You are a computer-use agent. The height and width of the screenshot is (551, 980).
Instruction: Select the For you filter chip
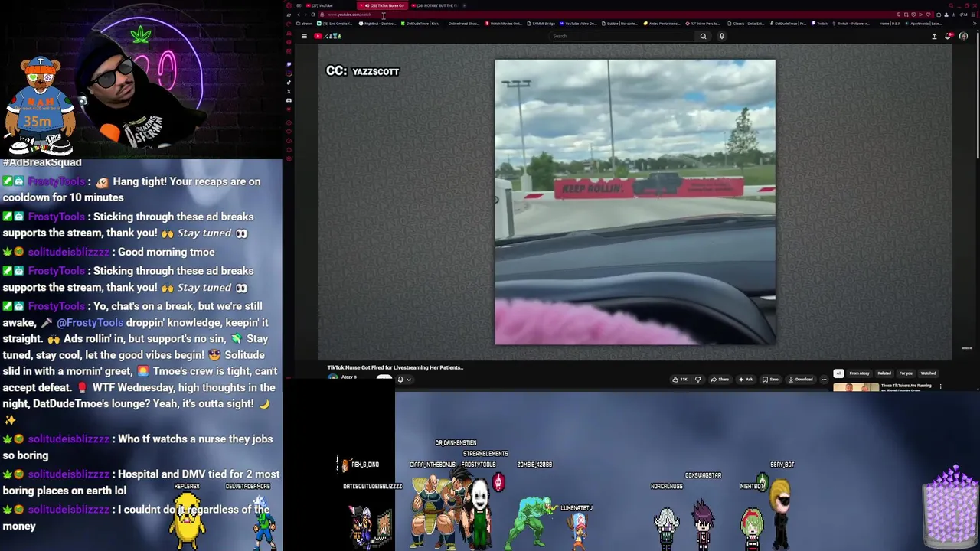(906, 373)
